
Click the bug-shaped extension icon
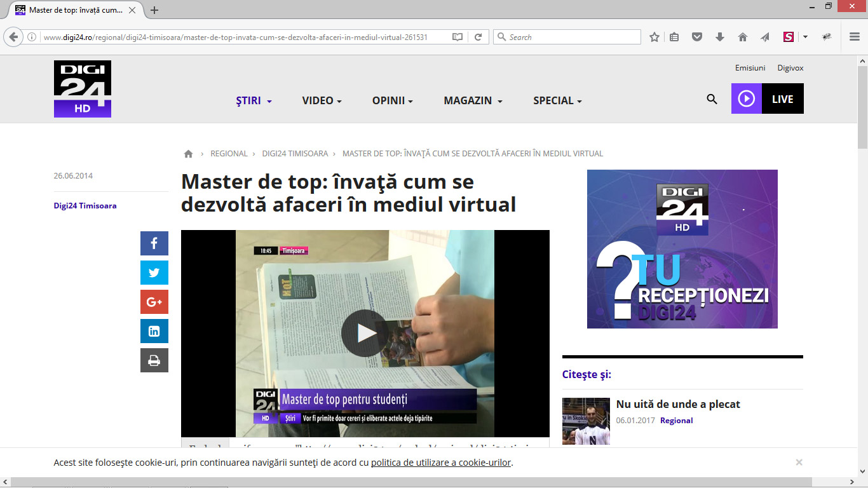(827, 37)
